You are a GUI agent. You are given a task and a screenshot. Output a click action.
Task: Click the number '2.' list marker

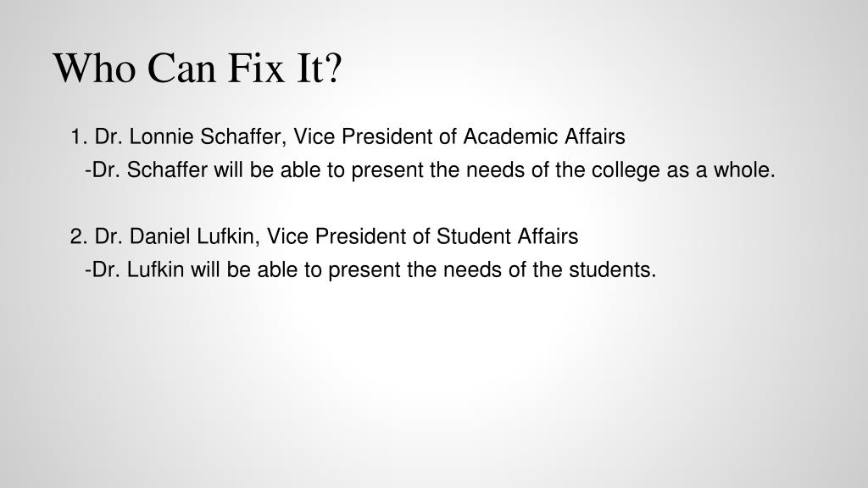(x=79, y=236)
